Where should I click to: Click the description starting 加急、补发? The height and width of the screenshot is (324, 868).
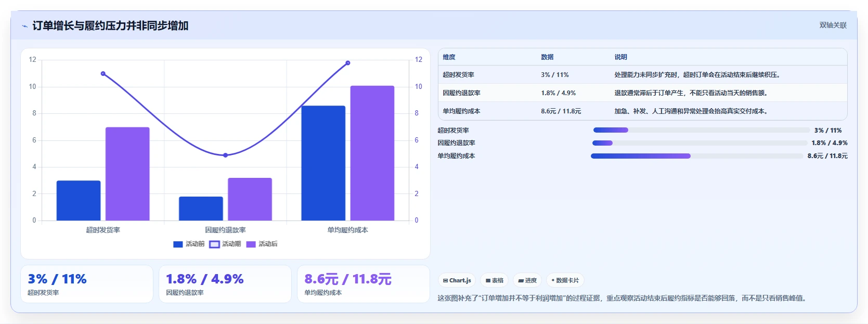(x=691, y=111)
